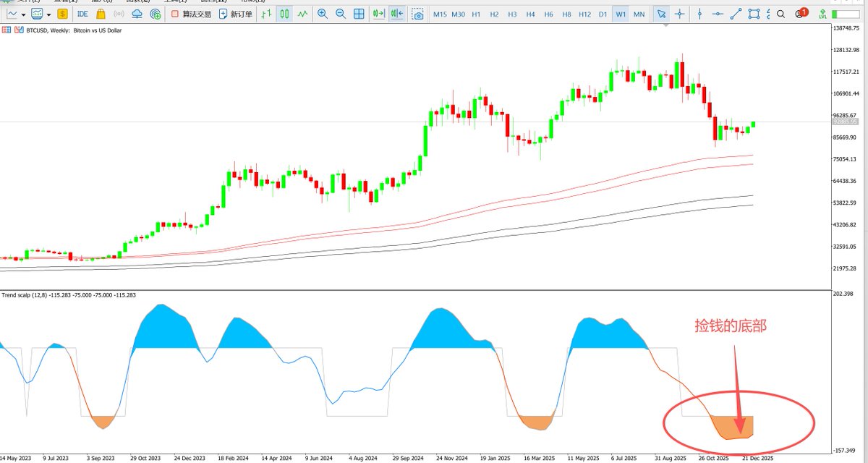Select the W1 weekly timeframe

click(x=621, y=14)
